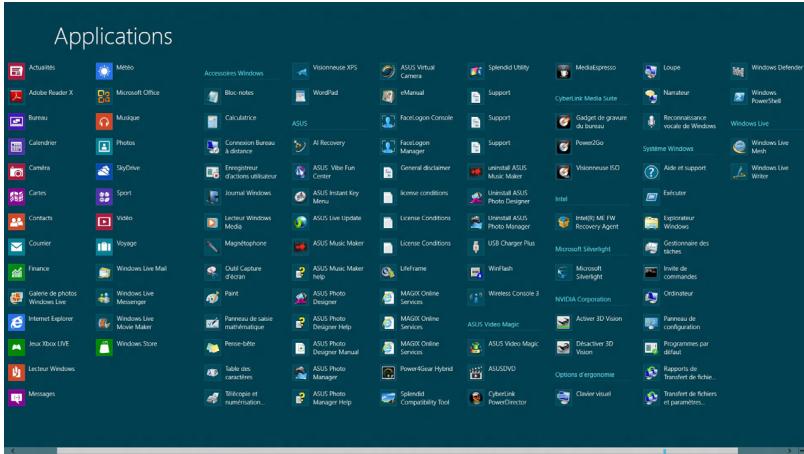Screen dimensions: 804x454
Task: Open the Messages app icon
Action: click(16, 398)
